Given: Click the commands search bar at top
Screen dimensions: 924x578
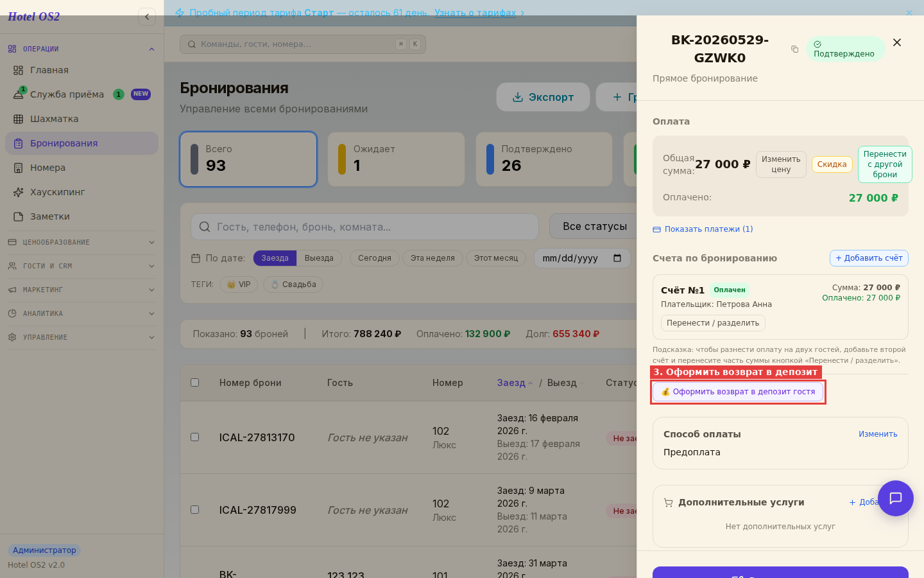Looking at the screenshot, I should (x=303, y=44).
